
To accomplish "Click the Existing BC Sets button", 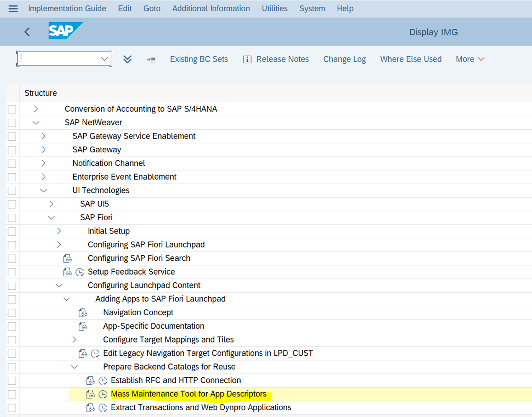I will click(x=199, y=59).
